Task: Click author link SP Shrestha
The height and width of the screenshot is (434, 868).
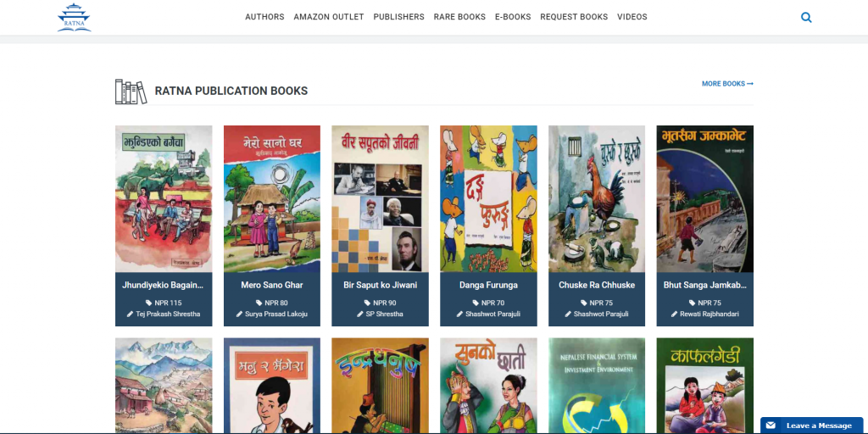Action: pos(384,314)
